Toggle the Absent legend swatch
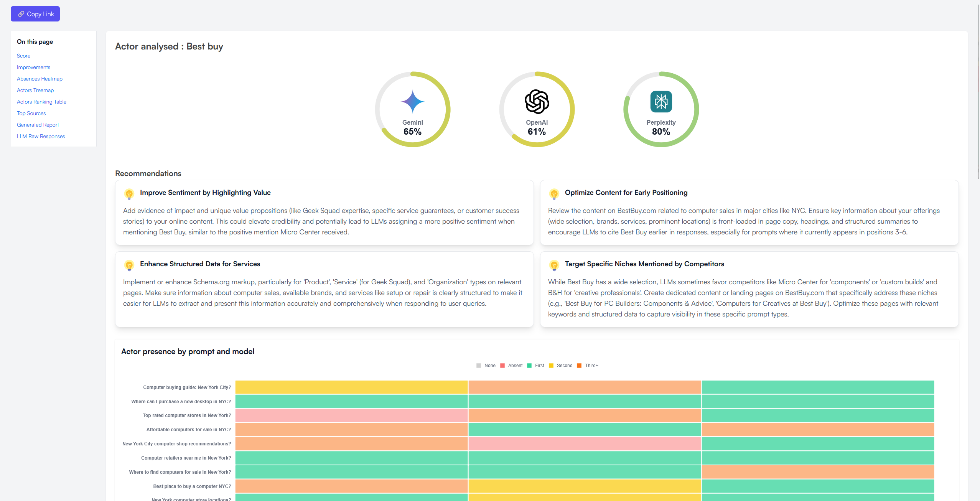 coord(502,366)
